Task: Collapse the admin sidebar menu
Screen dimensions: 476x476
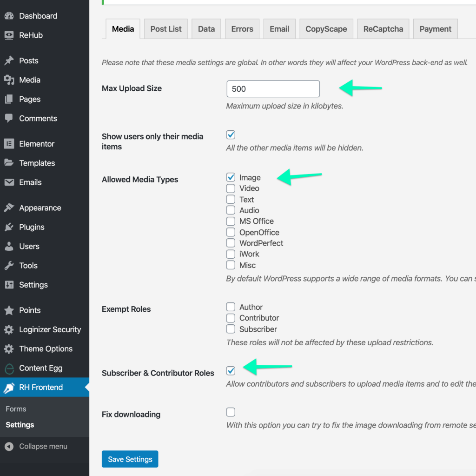Action: tap(36, 446)
